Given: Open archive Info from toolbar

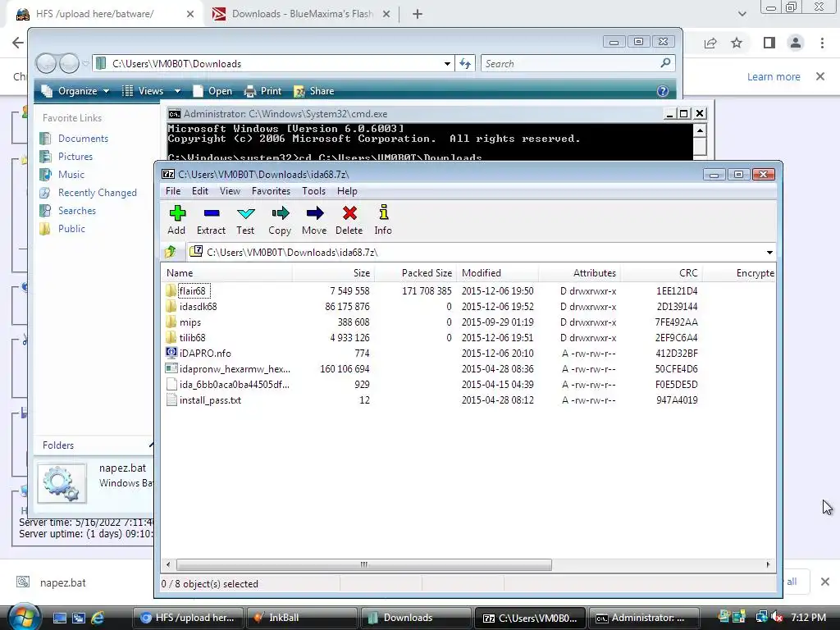Looking at the screenshot, I should 383,220.
